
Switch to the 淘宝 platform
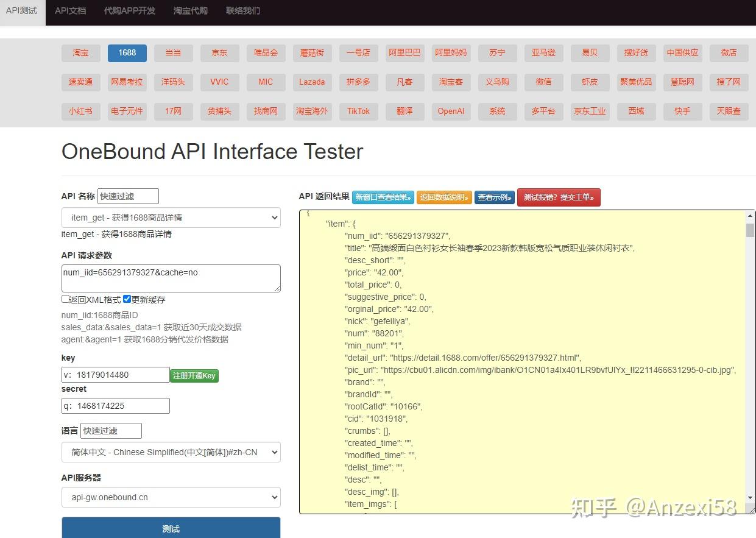pos(80,53)
